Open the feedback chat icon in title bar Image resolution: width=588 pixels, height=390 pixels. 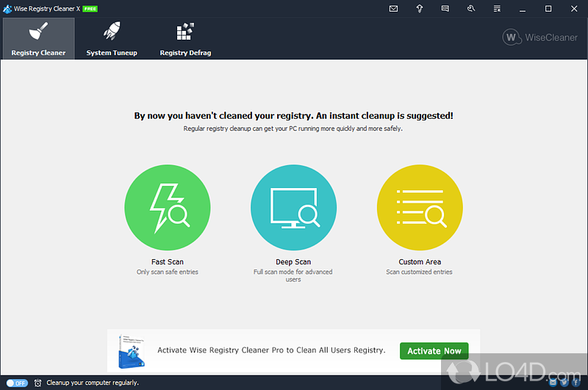point(445,9)
